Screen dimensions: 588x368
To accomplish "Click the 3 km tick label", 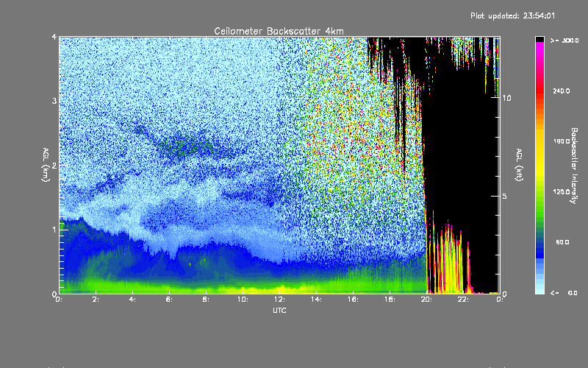I will click(54, 101).
